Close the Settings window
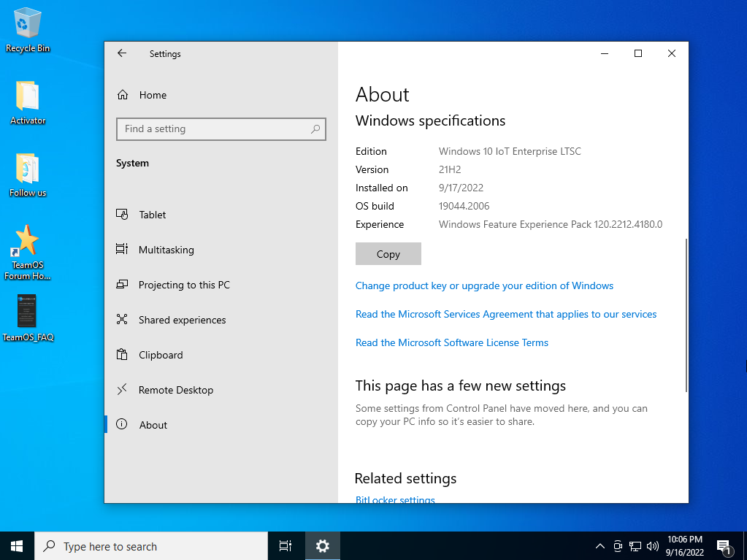Screen dimensions: 747x560 [672, 53]
